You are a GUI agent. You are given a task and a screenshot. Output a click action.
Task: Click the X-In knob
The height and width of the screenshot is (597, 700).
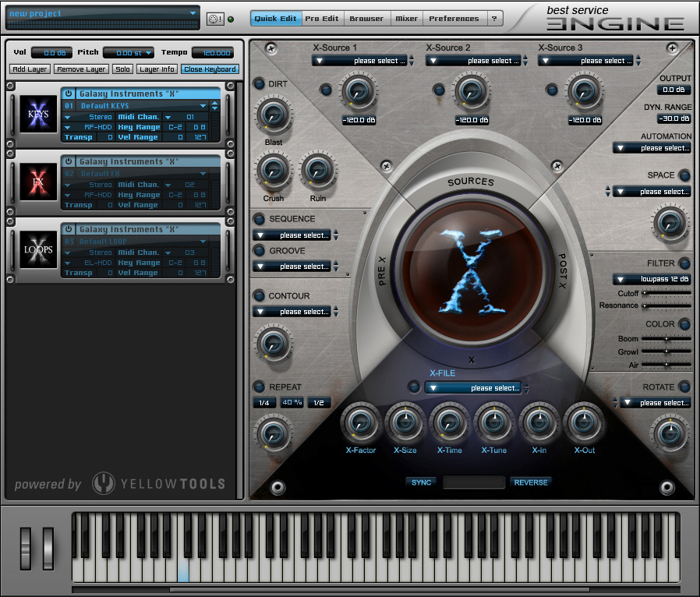(539, 422)
